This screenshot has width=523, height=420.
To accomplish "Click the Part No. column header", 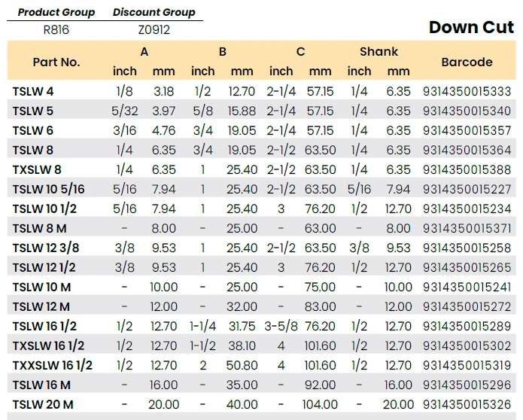I will click(x=56, y=62).
